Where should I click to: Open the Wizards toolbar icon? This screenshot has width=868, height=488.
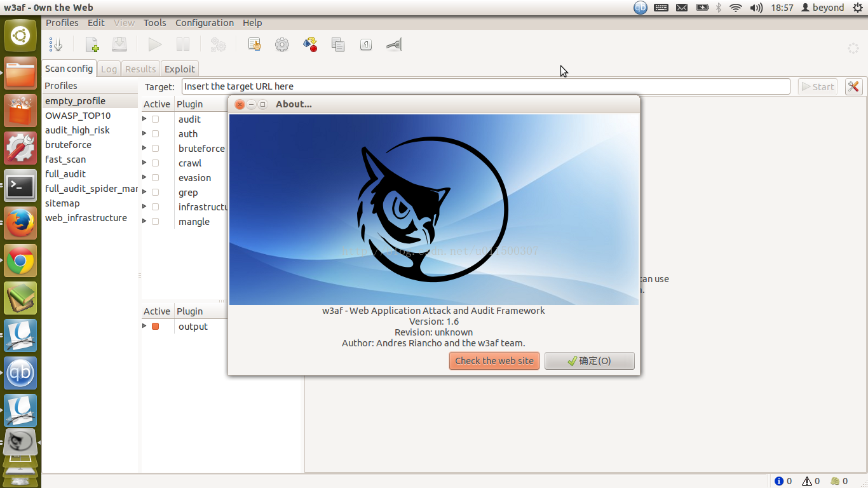coord(56,44)
